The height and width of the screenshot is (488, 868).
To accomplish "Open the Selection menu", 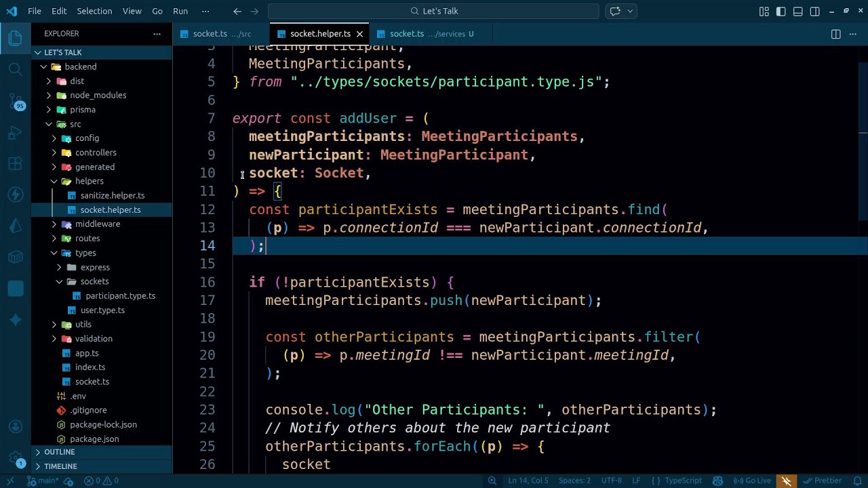I will pyautogui.click(x=94, y=11).
